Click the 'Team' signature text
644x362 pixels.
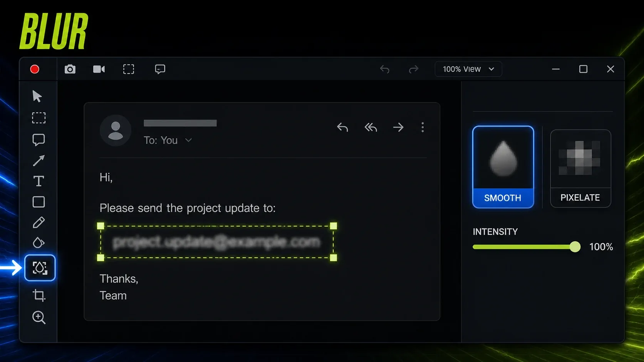click(113, 295)
